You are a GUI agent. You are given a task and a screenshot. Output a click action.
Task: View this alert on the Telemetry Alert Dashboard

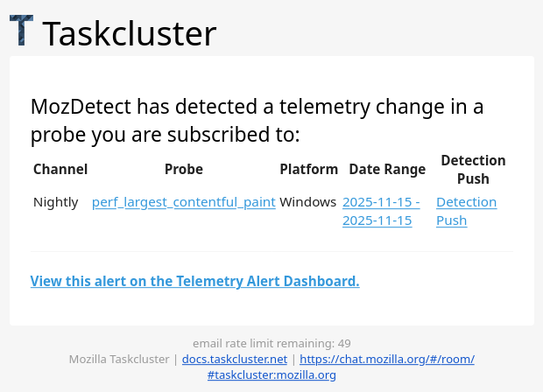click(194, 281)
